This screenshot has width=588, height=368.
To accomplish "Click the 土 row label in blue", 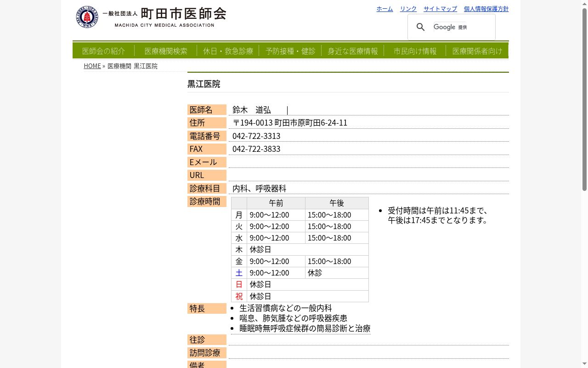I will pos(239,273).
